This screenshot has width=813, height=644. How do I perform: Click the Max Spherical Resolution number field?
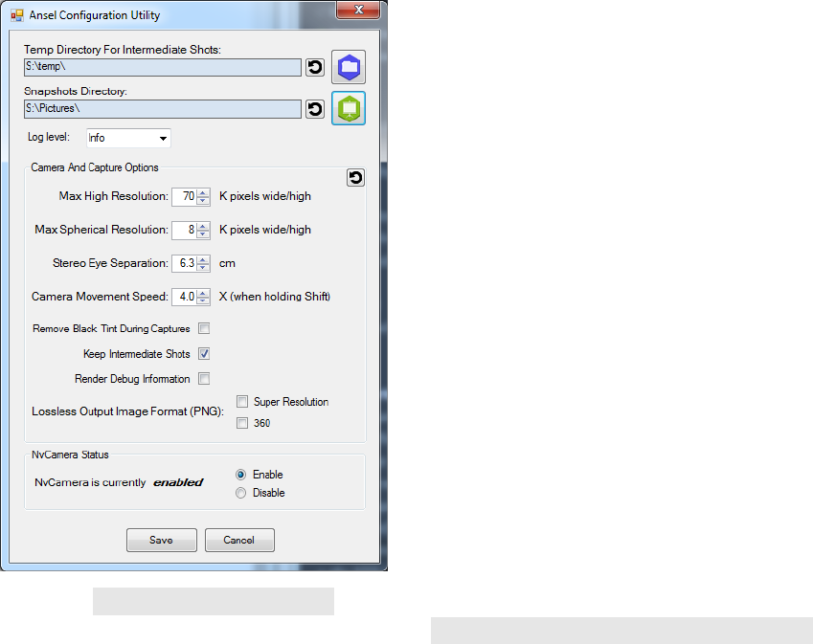coord(185,230)
